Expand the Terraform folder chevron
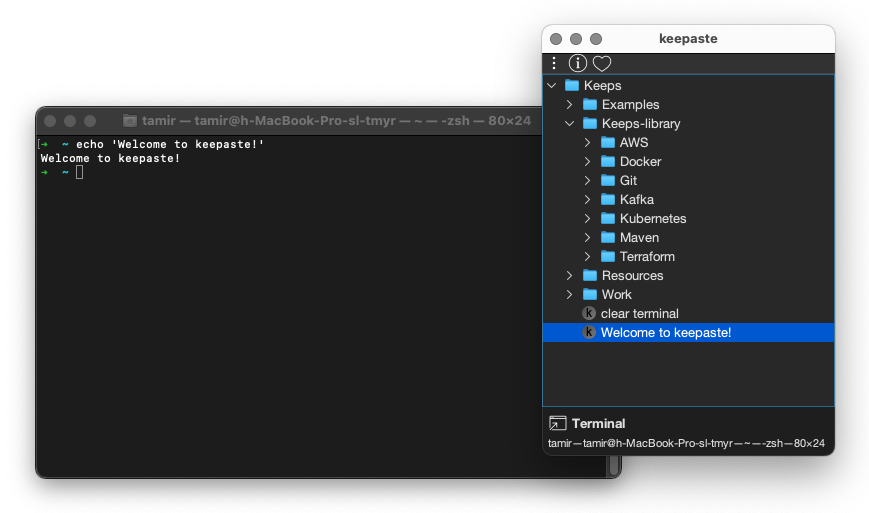 [x=587, y=256]
